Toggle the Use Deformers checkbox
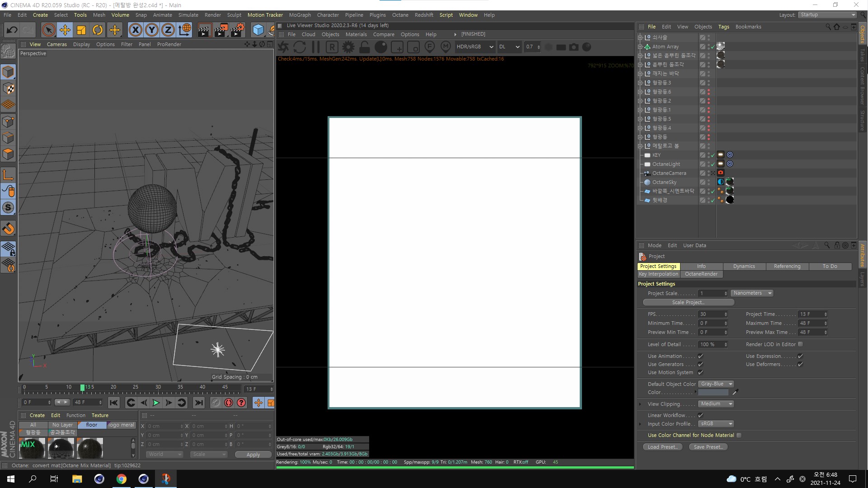The width and height of the screenshot is (868, 488). point(800,364)
